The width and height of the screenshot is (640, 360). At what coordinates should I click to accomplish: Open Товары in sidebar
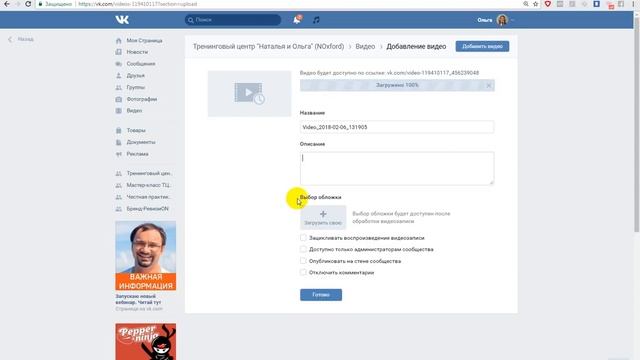[x=136, y=130]
